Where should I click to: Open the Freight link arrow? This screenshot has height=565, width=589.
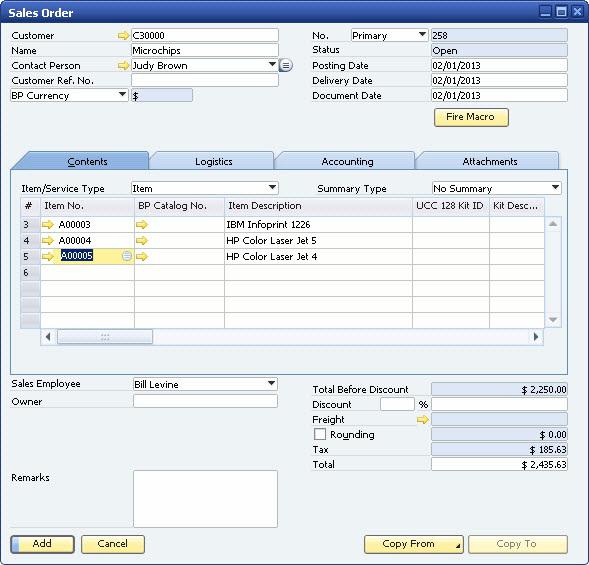point(423,420)
